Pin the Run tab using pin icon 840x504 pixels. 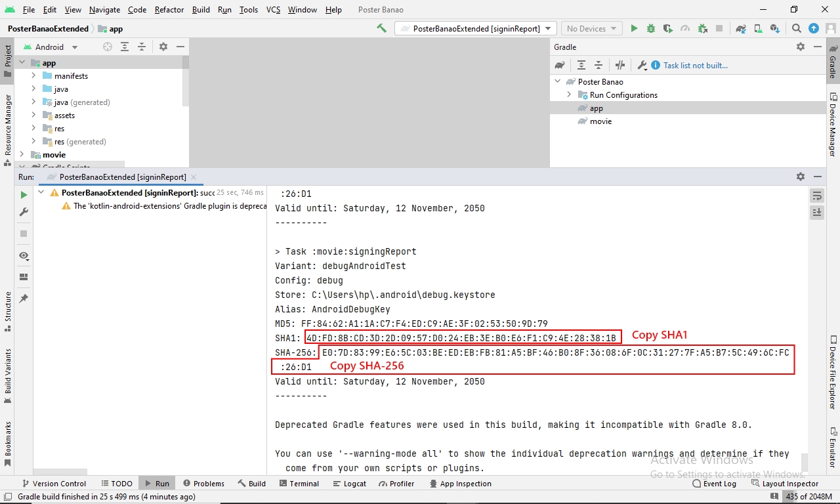pyautogui.click(x=24, y=298)
